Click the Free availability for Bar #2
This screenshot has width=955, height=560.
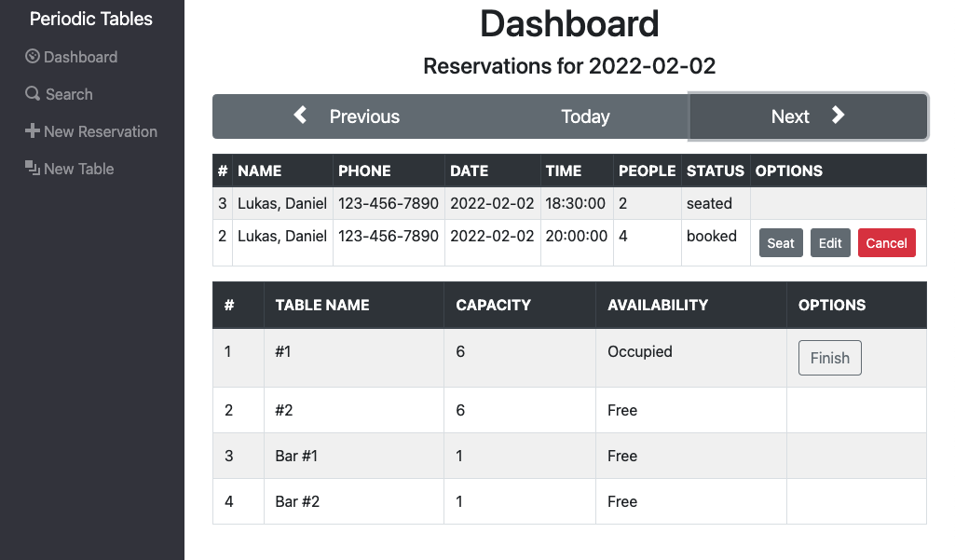621,501
